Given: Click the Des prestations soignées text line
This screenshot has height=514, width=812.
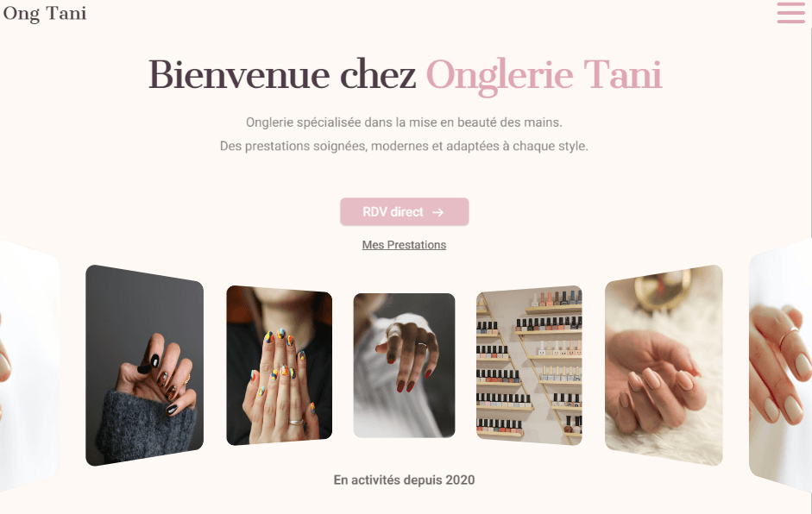Looking at the screenshot, I should (404, 146).
